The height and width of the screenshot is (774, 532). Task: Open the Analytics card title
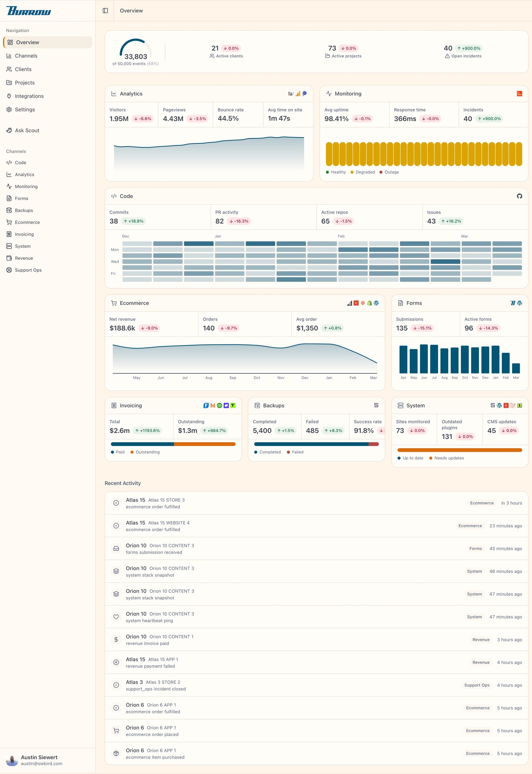coord(131,94)
